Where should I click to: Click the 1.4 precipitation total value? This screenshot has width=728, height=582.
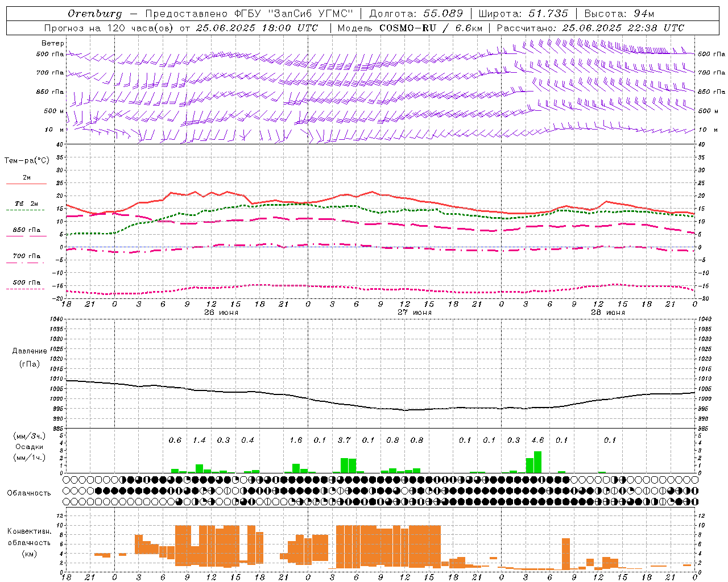[x=199, y=440]
